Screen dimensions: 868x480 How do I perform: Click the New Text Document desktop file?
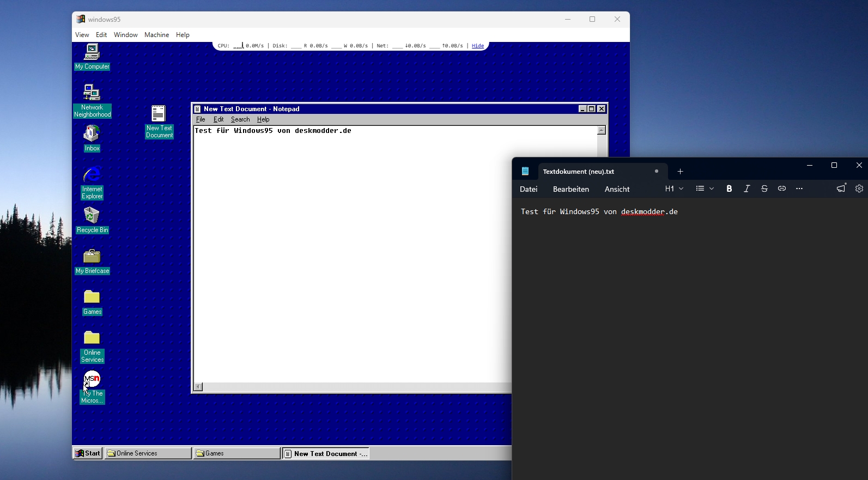coord(159,114)
